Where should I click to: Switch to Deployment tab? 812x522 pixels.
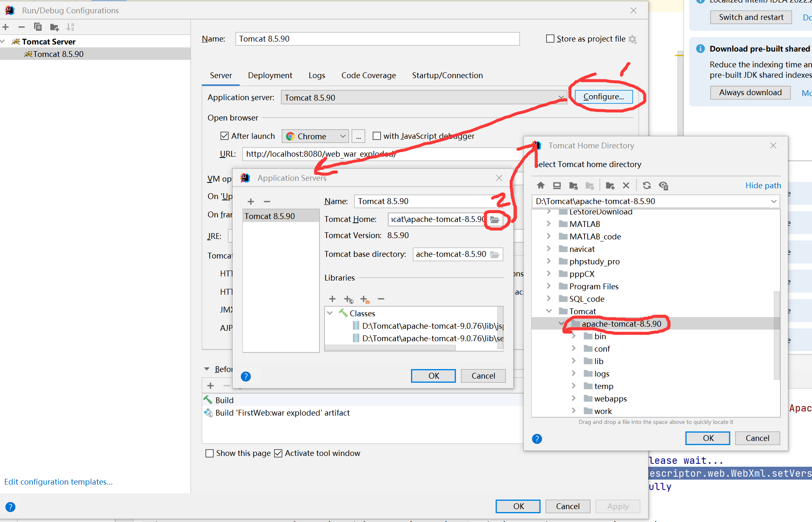[270, 76]
